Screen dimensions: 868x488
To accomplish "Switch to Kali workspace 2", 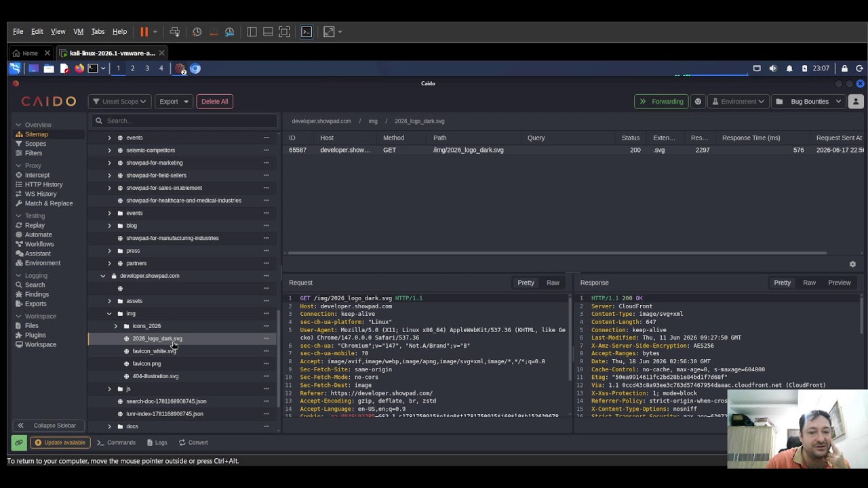I will (132, 68).
